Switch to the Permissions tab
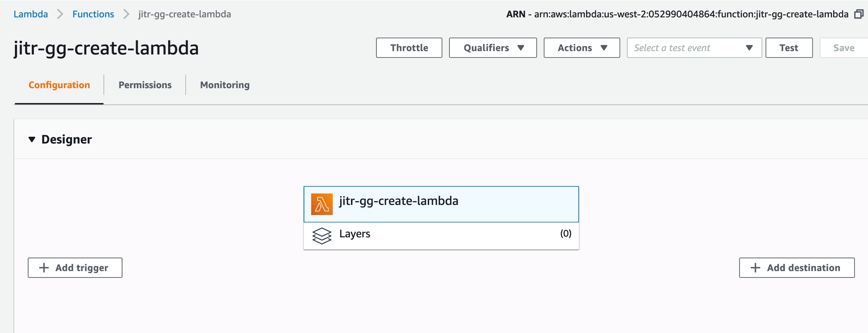The height and width of the screenshot is (333, 868). (x=145, y=85)
